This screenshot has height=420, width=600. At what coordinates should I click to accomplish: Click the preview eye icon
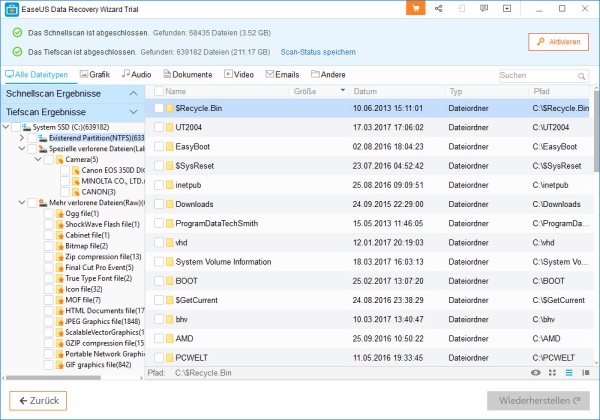(x=536, y=373)
